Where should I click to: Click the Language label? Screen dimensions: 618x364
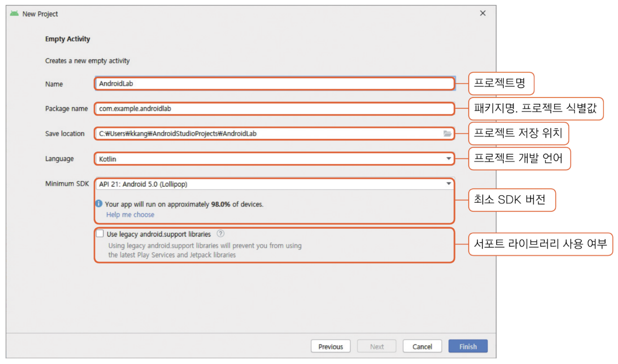pos(60,159)
